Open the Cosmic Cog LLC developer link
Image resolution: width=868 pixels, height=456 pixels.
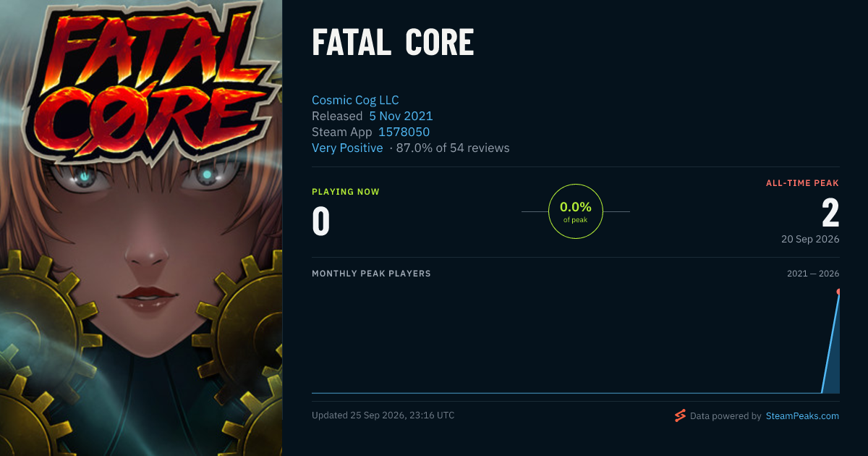pos(355,100)
